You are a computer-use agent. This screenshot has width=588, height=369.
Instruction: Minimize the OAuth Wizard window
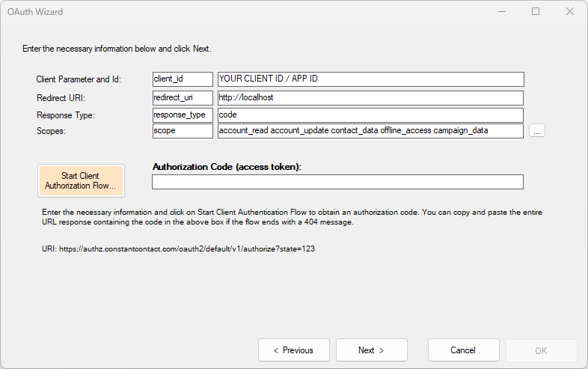pos(501,11)
